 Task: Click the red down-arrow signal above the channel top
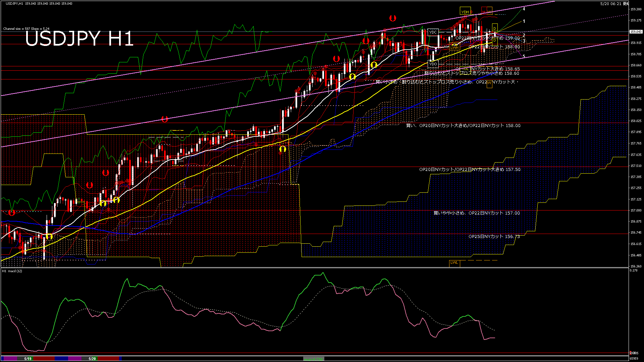coord(392,18)
